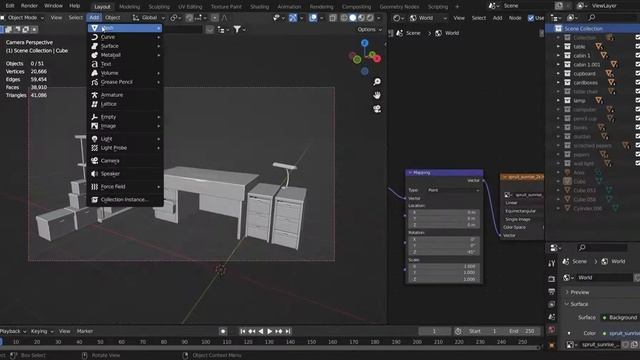
Task: Open the Object Mode dropdown
Action: (22, 18)
